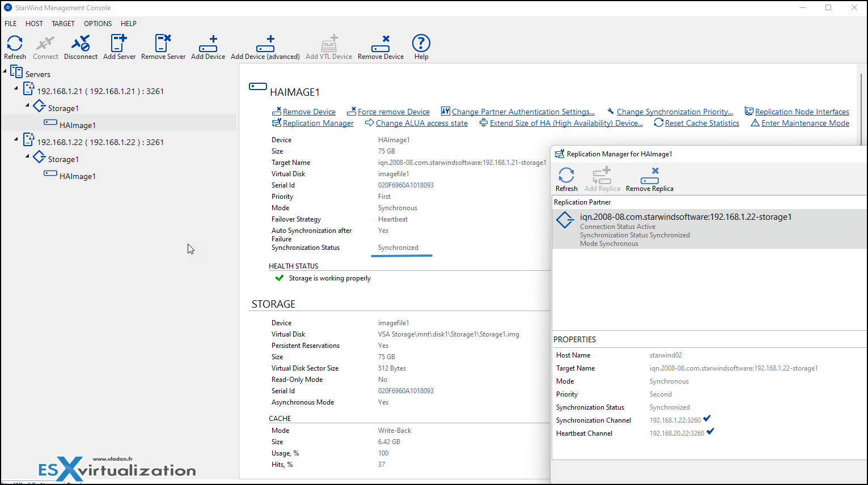
Task: Click Enter Maintenance Mode link
Action: coord(805,123)
